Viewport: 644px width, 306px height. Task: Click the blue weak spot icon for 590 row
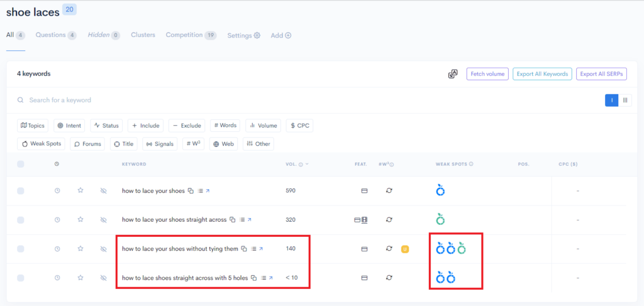tap(440, 190)
